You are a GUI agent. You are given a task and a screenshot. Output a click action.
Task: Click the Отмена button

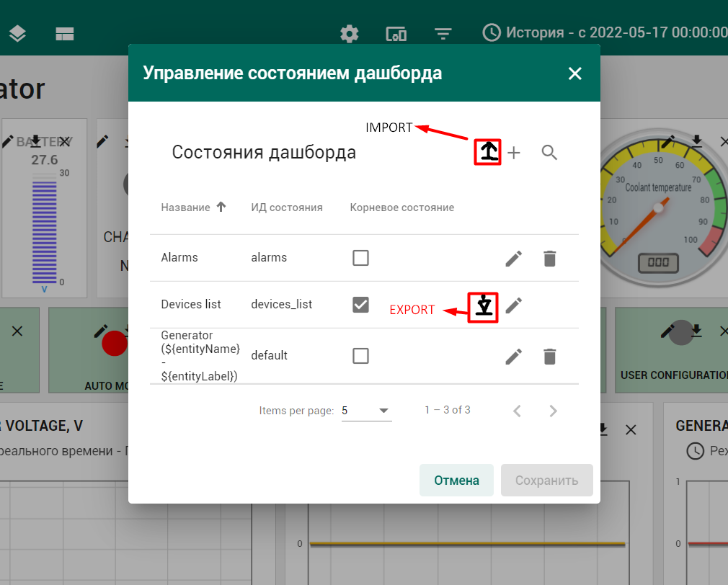point(456,480)
